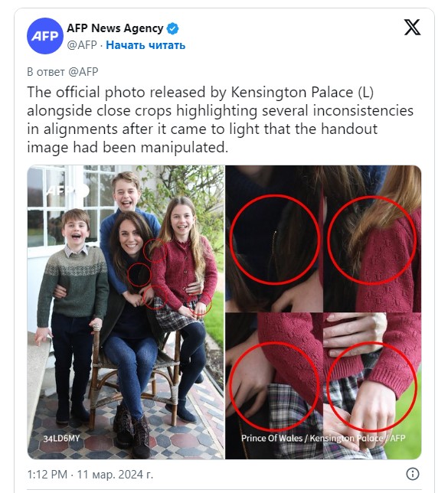Viewport: 448px width, 493px height.
Task: Follow AFP via "Начать читать"
Action: [x=146, y=45]
